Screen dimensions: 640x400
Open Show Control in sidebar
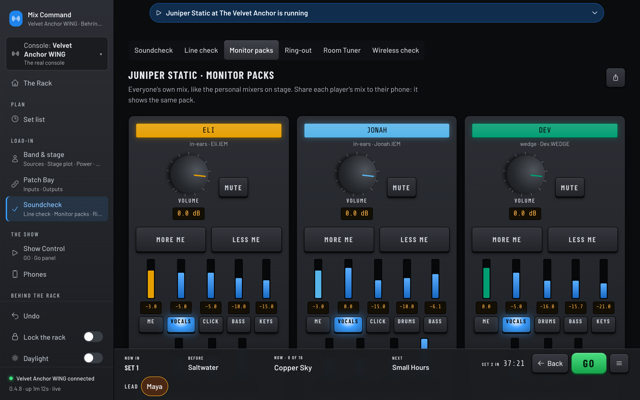click(57, 253)
